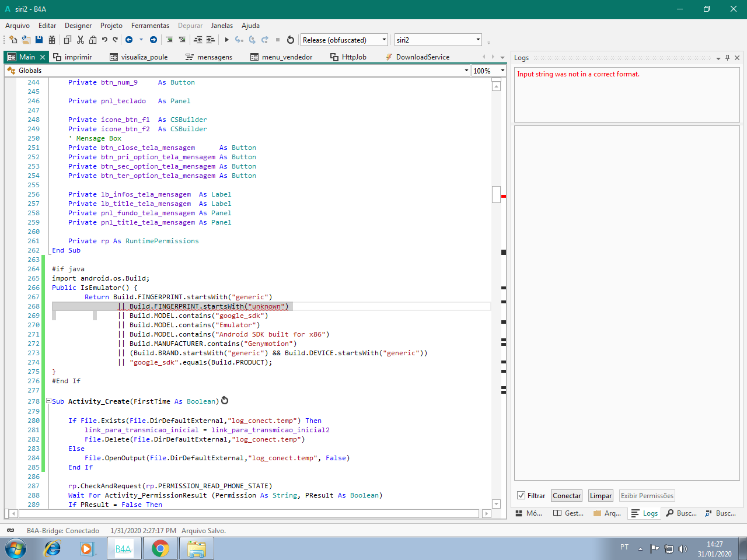Switch to the visualiza_poule tab
The width and height of the screenshot is (747, 560).
144,57
